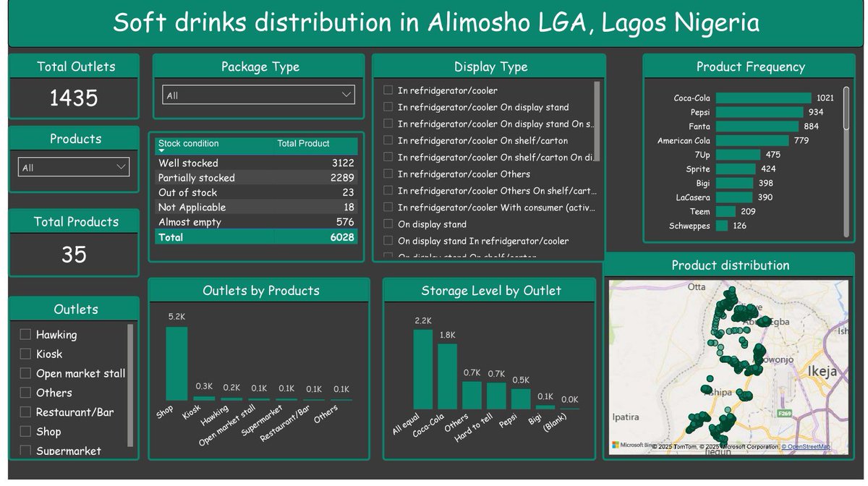Select the Fanta frequency bar
Screen dimensions: 868x486
tap(757, 126)
